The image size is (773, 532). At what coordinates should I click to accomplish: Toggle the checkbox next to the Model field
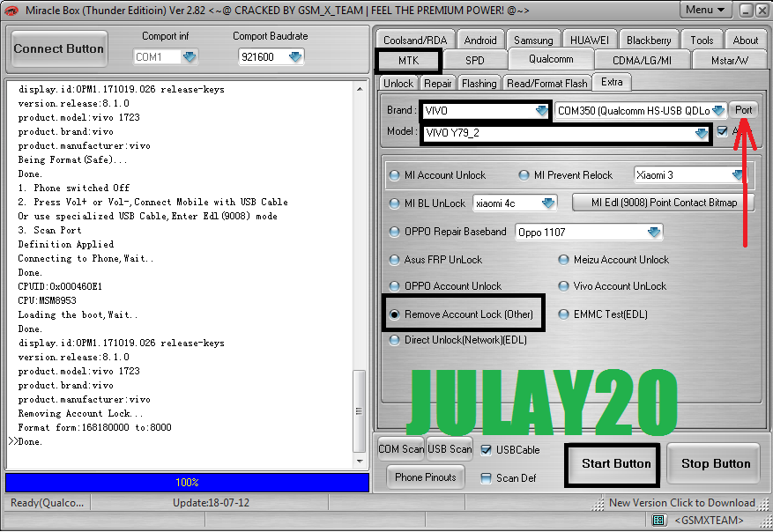pos(722,131)
